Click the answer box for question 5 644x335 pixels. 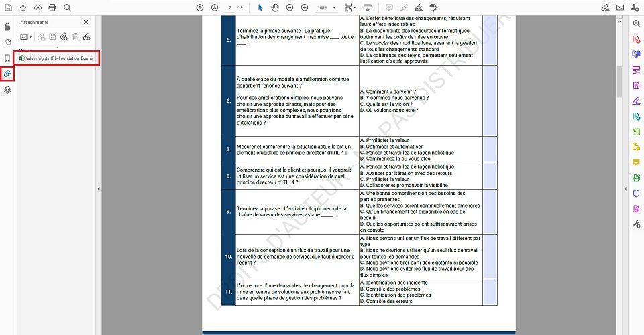coord(490,40)
